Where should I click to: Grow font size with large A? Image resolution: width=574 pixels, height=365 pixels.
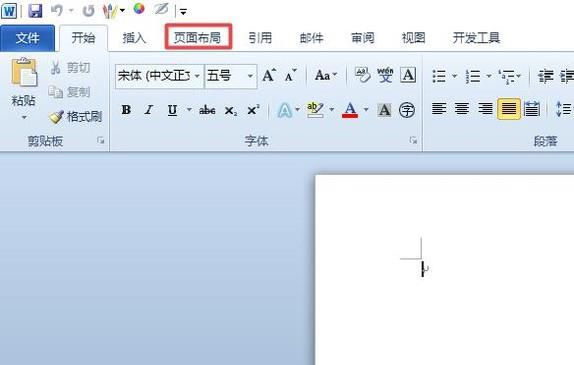(x=269, y=75)
